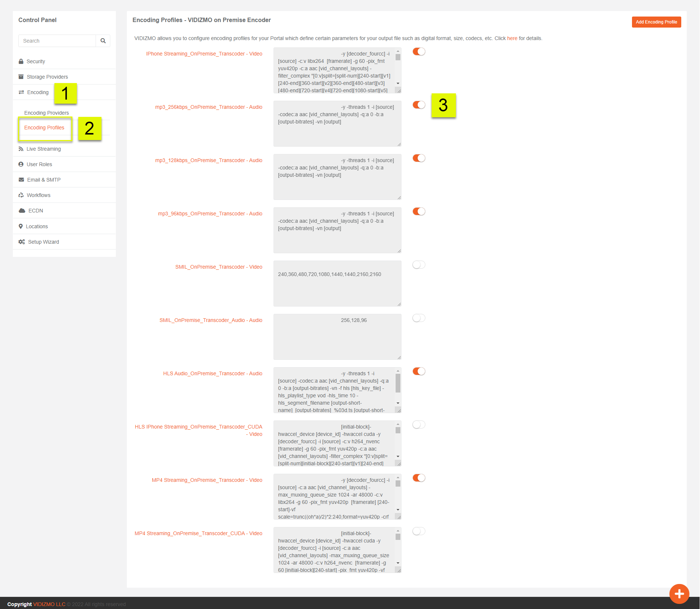Click Add Encoding Profile button
This screenshot has width=700, height=609.
[656, 22]
